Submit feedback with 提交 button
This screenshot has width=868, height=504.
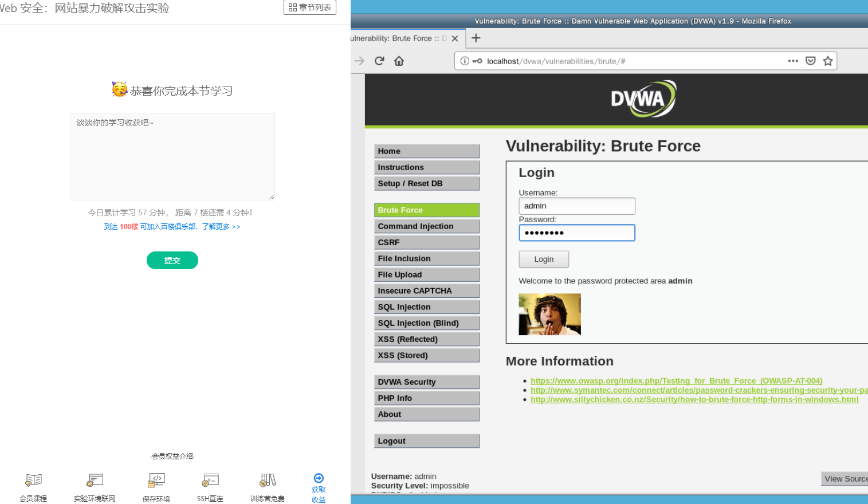click(x=172, y=260)
